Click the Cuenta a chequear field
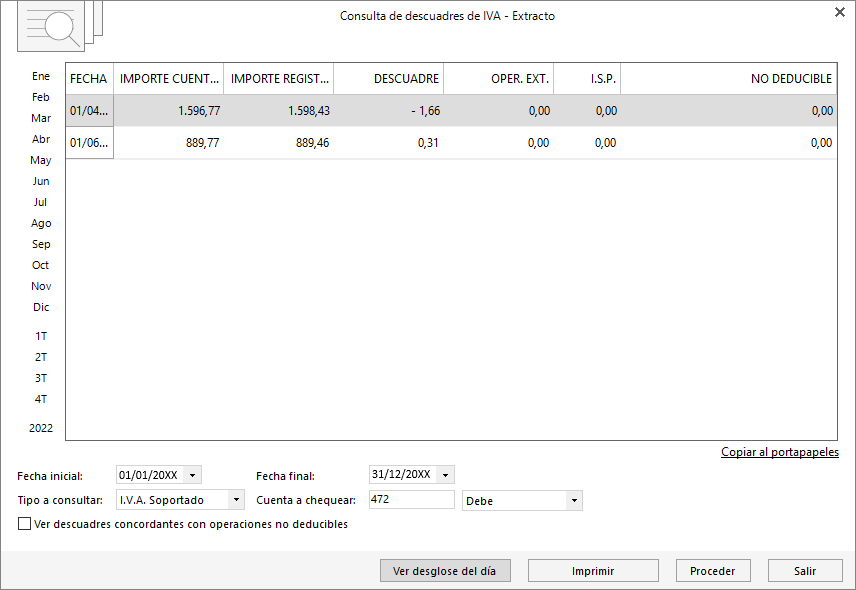Viewport: 856px width, 590px height. click(x=412, y=499)
